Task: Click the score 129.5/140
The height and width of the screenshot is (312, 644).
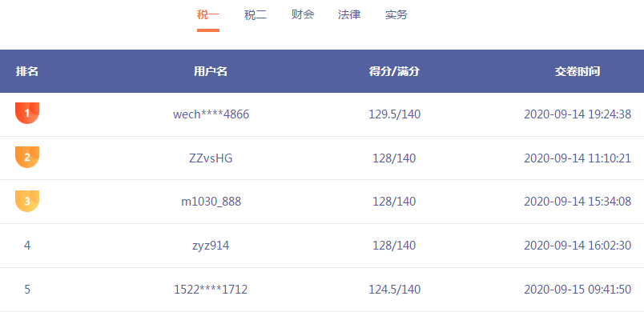Action: (394, 114)
